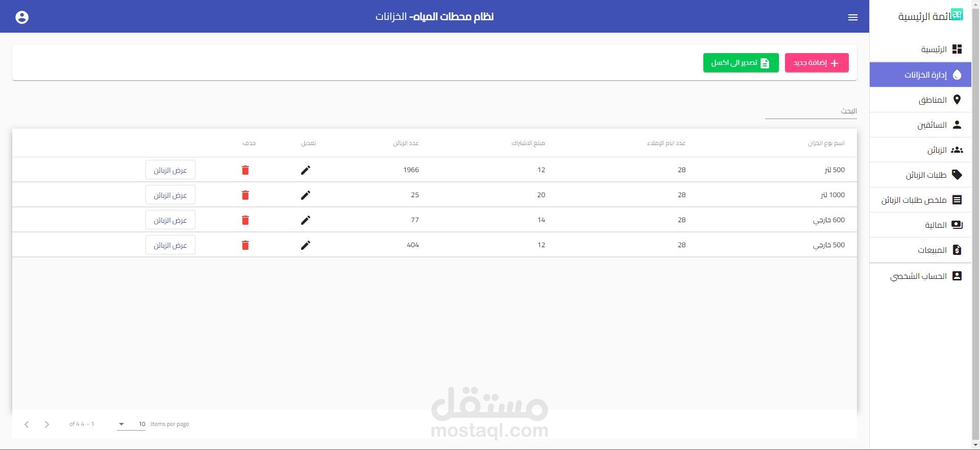
Task: Edit the 500 خارجي tank row
Action: tap(306, 245)
